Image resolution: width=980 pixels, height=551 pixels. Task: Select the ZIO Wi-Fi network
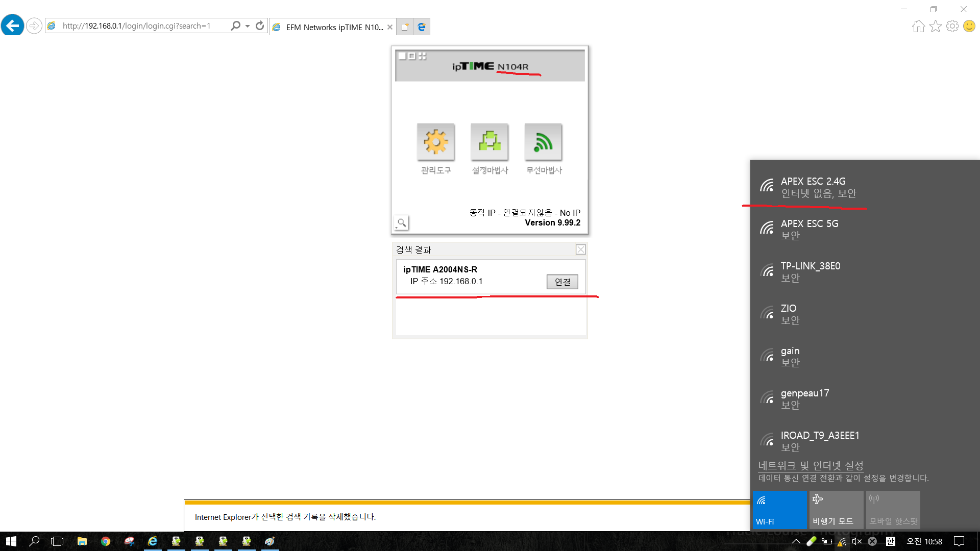click(x=865, y=314)
